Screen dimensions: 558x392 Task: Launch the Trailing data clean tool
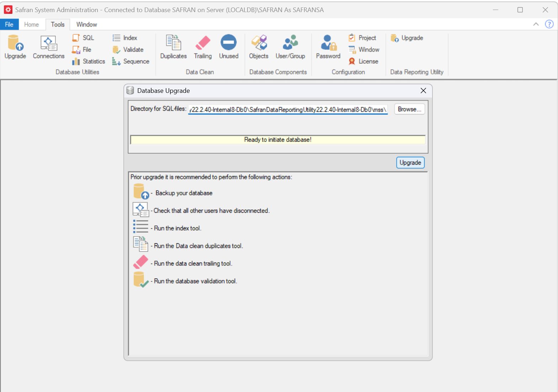(x=203, y=47)
